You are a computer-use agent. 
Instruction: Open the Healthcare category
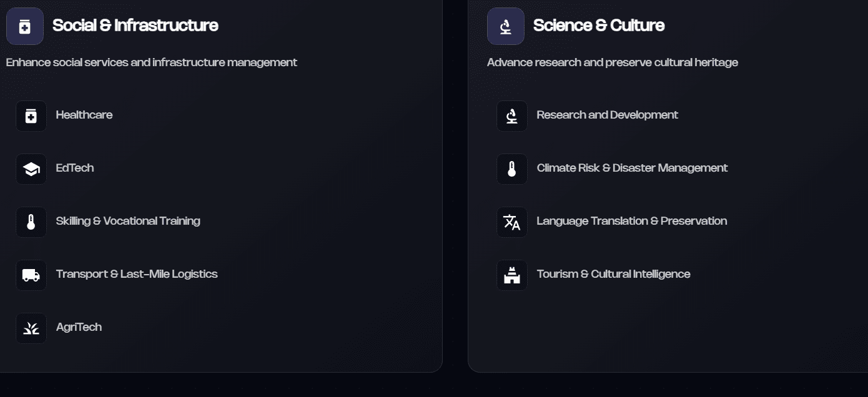(84, 115)
